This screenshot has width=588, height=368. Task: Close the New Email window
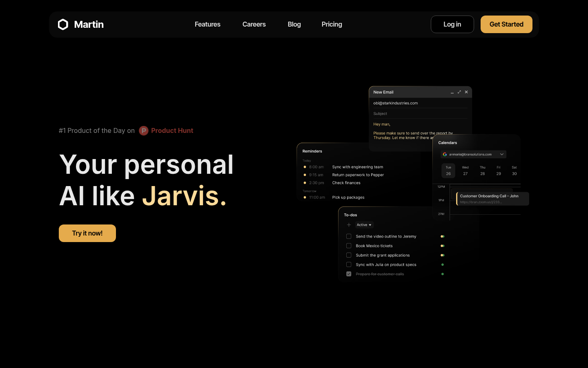[x=466, y=92]
